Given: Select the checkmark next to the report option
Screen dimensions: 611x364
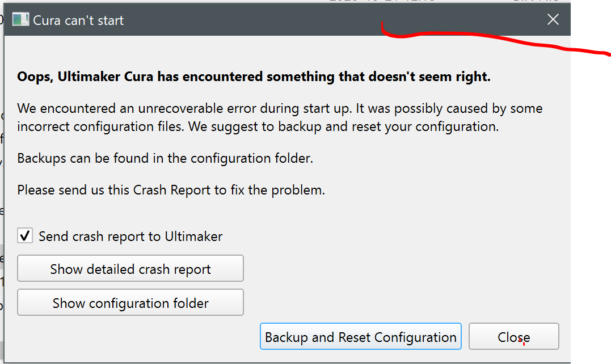Looking at the screenshot, I should click(25, 235).
